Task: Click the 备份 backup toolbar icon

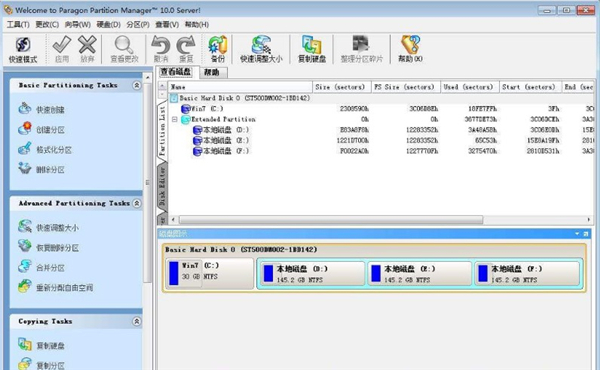Action: coord(217,49)
